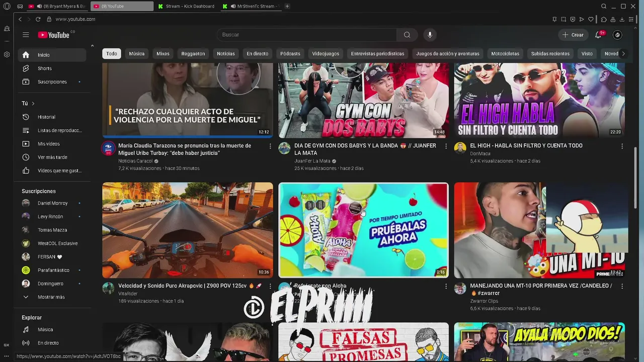Click the search magnifier button

point(407,35)
